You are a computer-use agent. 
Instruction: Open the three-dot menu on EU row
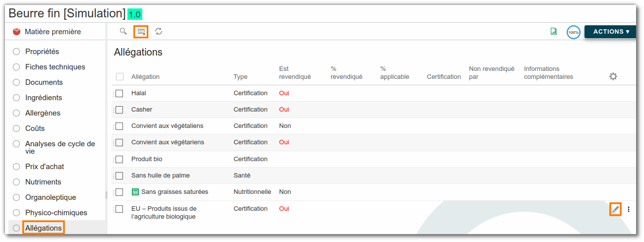tap(629, 209)
